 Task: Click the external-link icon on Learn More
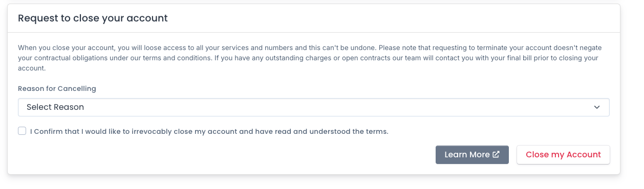pyautogui.click(x=496, y=155)
